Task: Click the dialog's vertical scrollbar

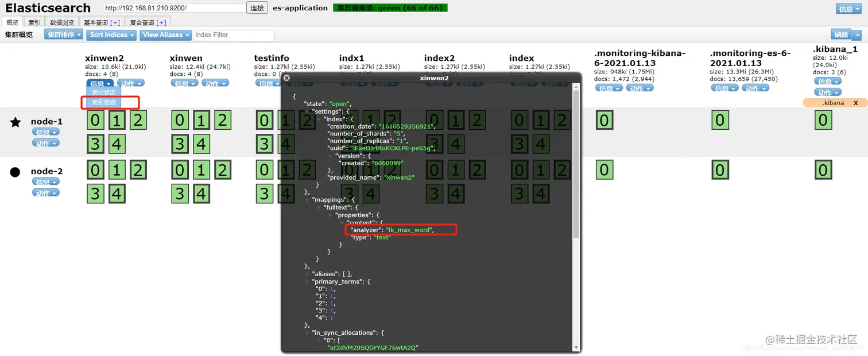Action: 576,164
